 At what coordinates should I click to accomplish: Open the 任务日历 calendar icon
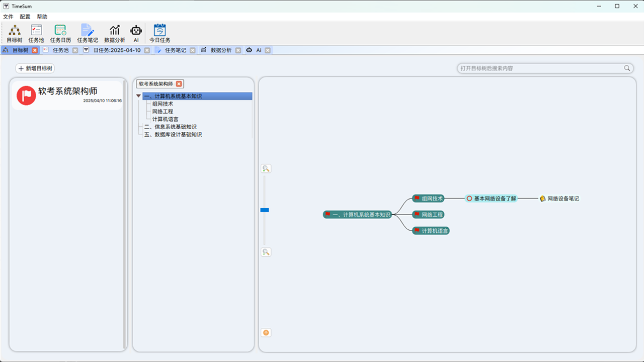coord(60,33)
